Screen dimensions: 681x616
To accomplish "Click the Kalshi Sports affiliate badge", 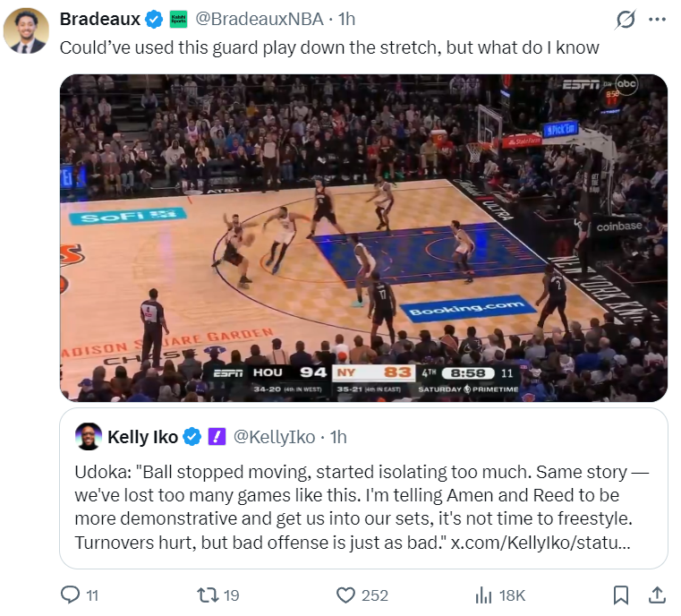I will (178, 20).
